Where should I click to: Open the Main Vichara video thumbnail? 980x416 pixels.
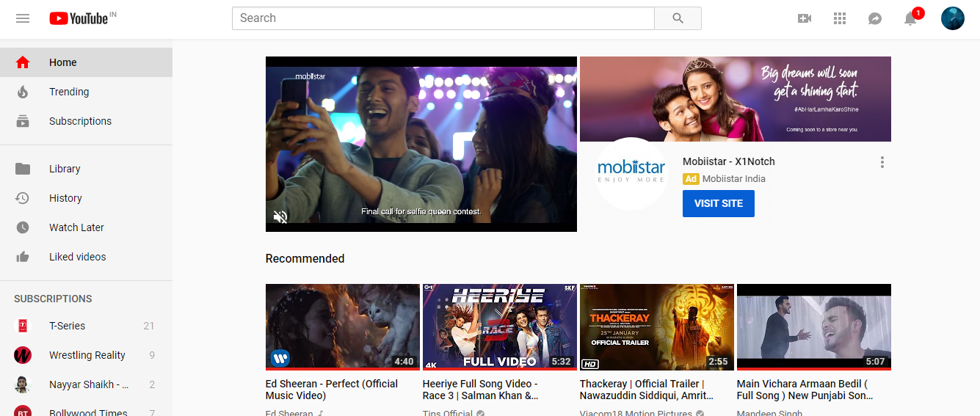coord(814,327)
